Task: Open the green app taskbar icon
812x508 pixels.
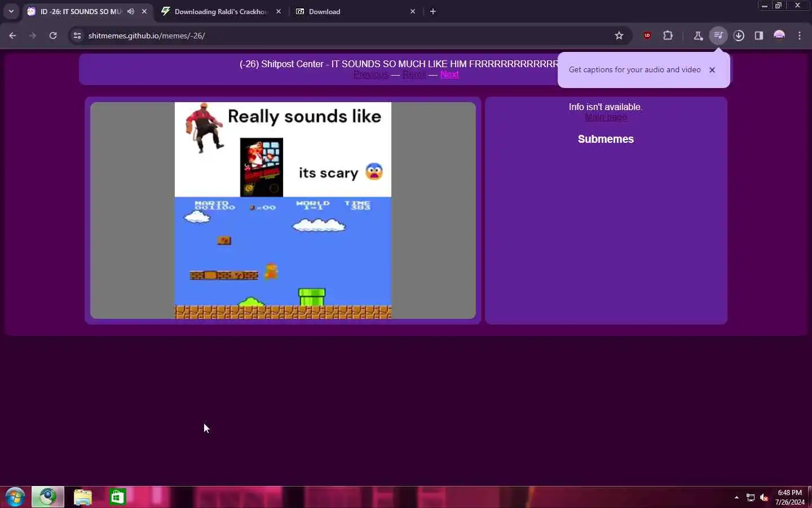Action: tap(117, 497)
